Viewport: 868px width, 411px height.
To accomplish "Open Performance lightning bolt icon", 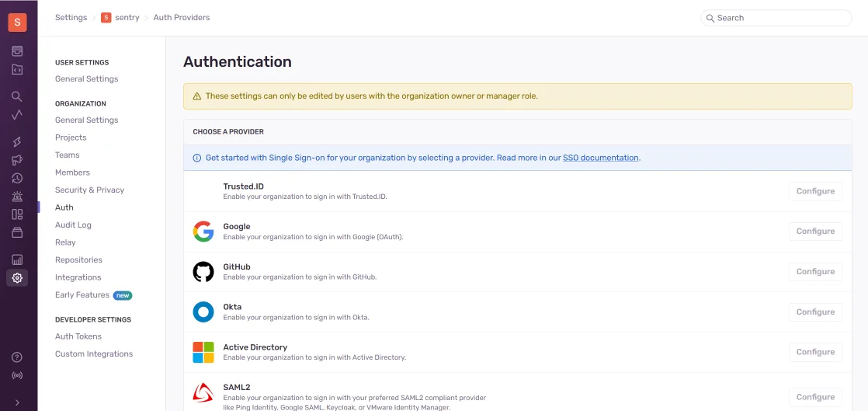I will click(x=17, y=142).
